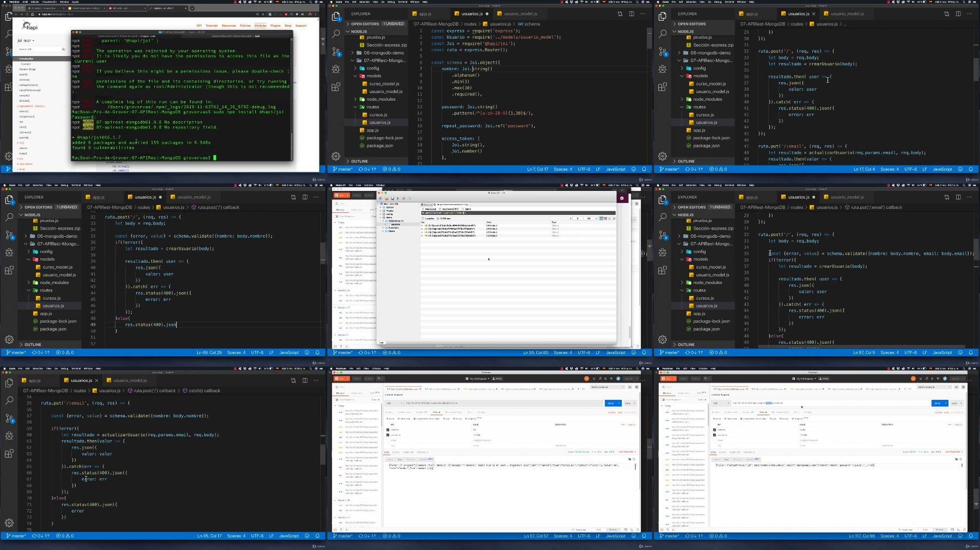980x550 pixels.
Task: Uncheck password checkbox in Postman above 'Ln 117, Col 66'
Action: (714, 435)
